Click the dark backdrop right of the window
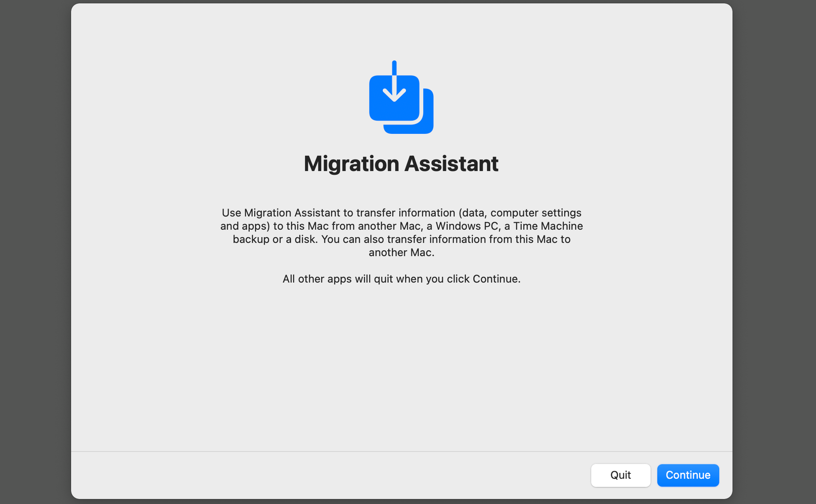Viewport: 816px width, 504px height. pyautogui.click(x=774, y=247)
